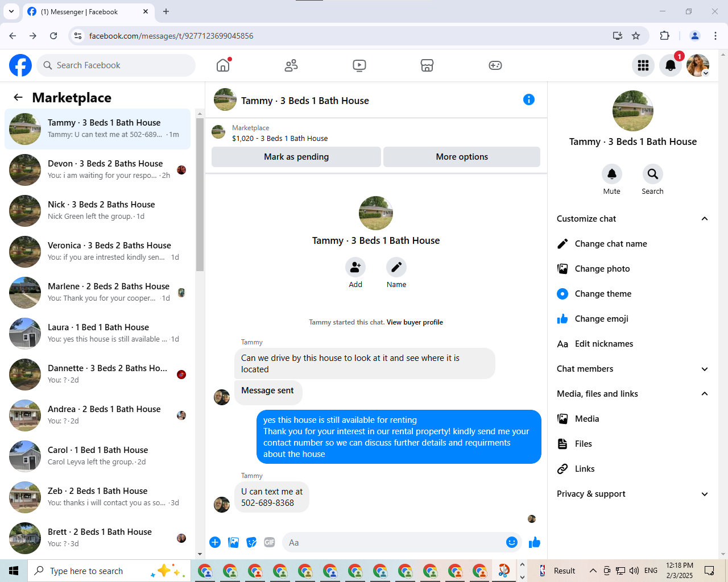Search within the conversation
The image size is (728, 582).
click(x=653, y=174)
